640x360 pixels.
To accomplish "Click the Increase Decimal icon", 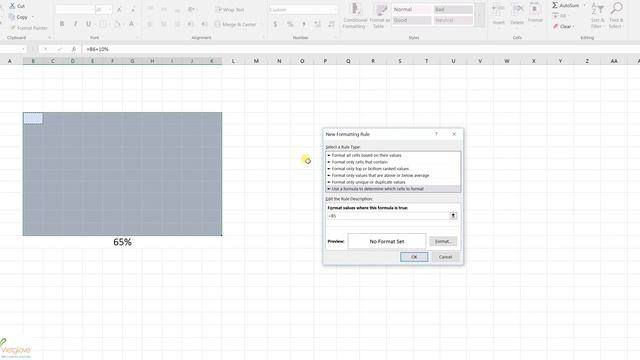I will tap(318, 24).
